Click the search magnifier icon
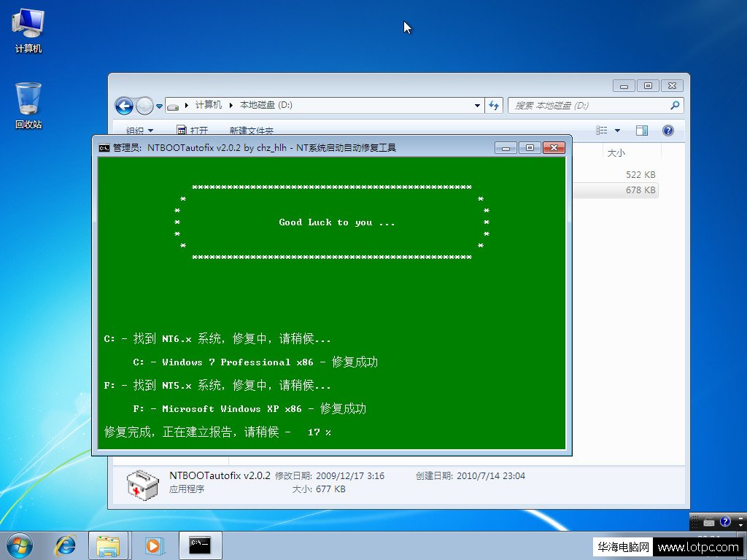The height and width of the screenshot is (560, 747). 675,105
